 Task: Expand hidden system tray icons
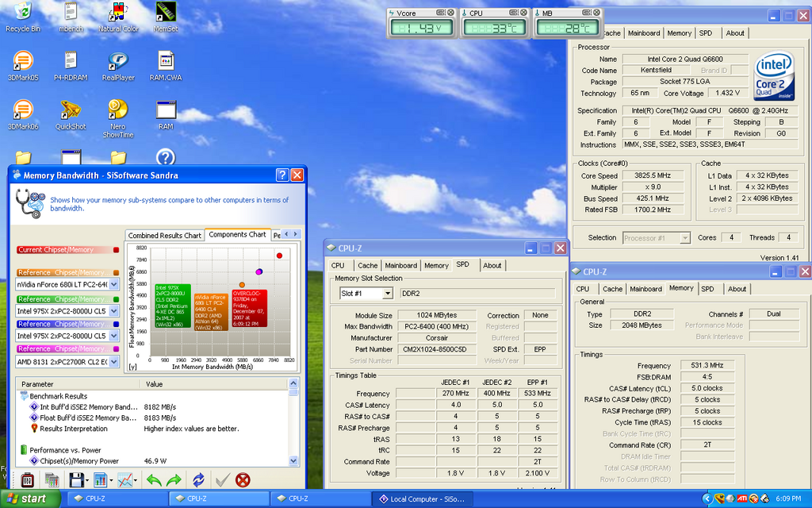(707, 498)
